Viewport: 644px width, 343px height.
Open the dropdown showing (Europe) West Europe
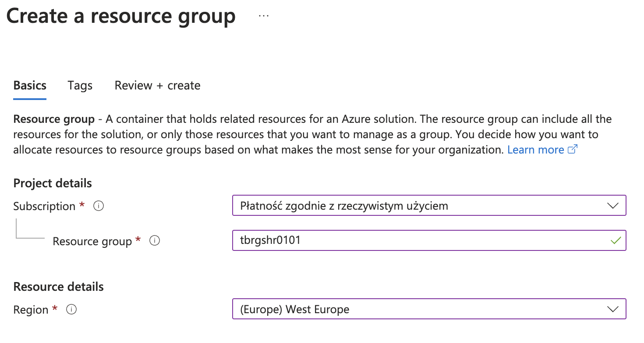click(429, 309)
